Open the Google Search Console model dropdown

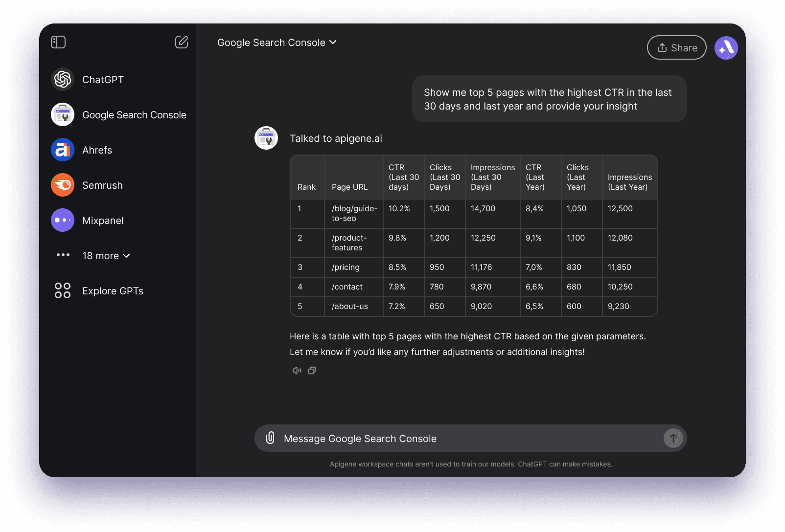coord(277,43)
